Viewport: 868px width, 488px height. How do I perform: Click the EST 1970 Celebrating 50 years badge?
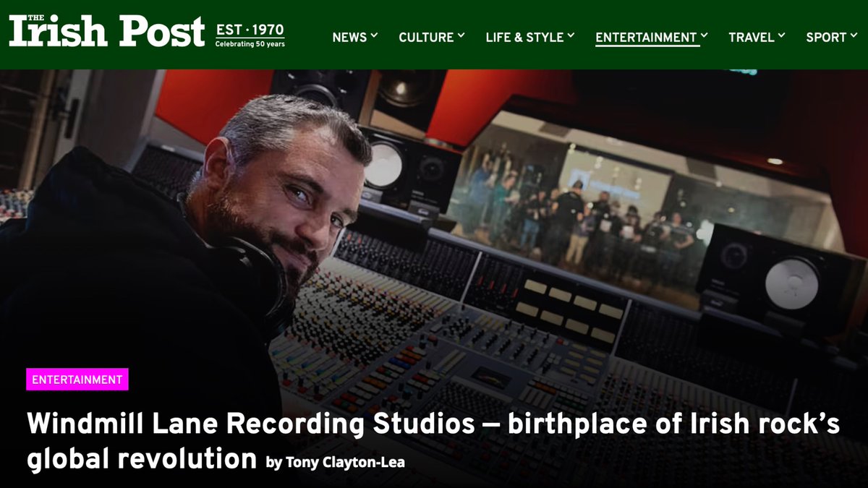click(x=250, y=35)
